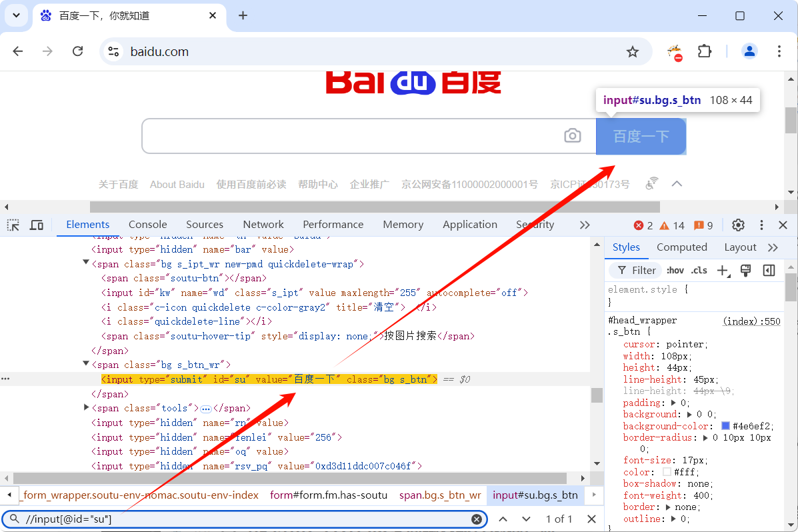Screen dimensions: 798x532
Task: Open the Chrome extensions puzzle icon
Action: [705, 51]
